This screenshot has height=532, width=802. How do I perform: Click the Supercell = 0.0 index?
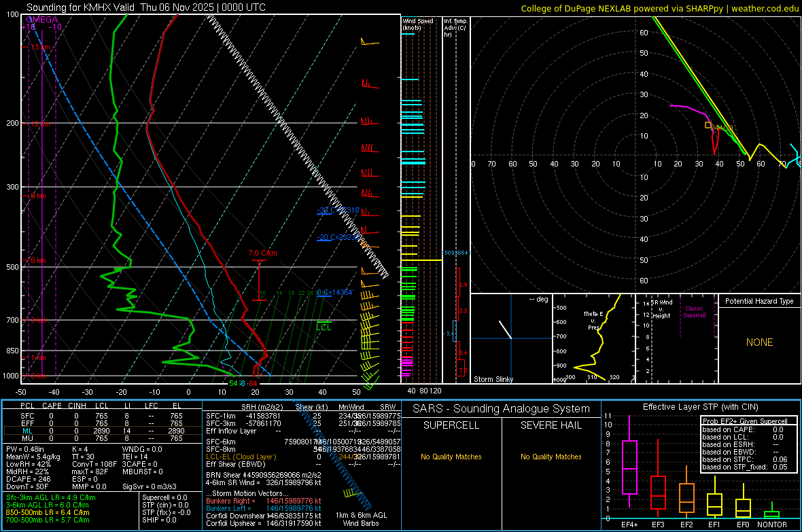tap(164, 497)
